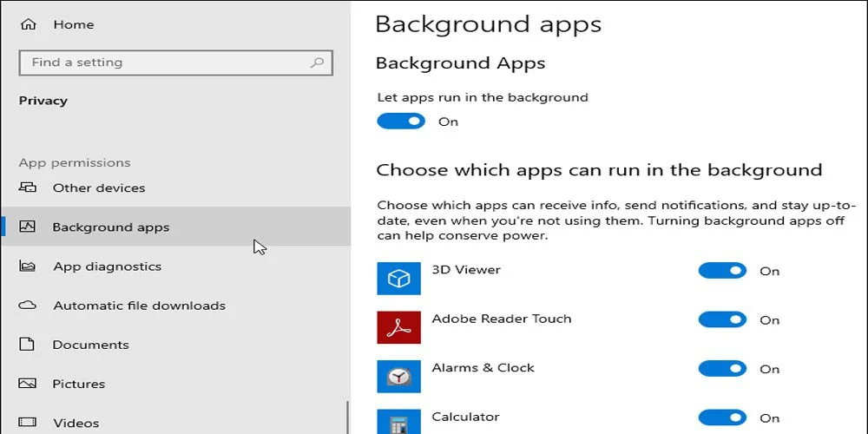Click the Adobe Reader Touch icon
868x434 pixels.
(398, 327)
